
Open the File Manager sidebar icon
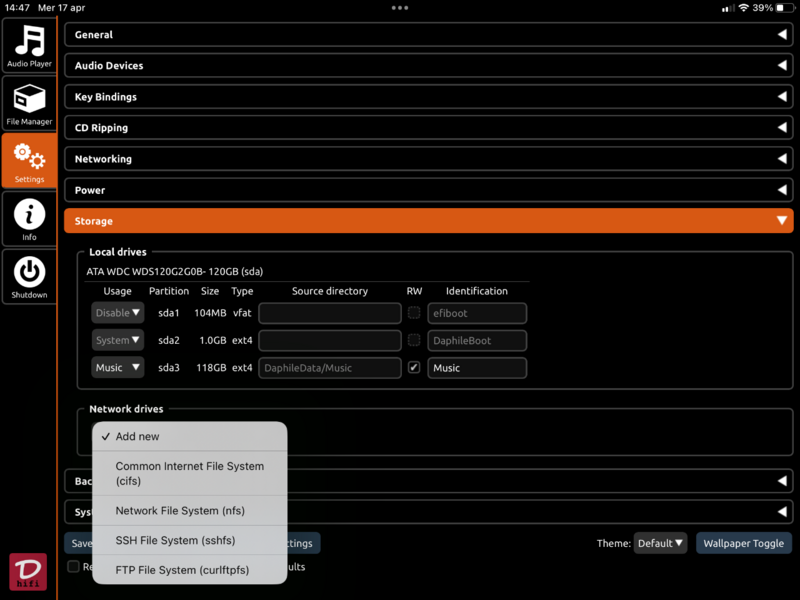click(29, 104)
